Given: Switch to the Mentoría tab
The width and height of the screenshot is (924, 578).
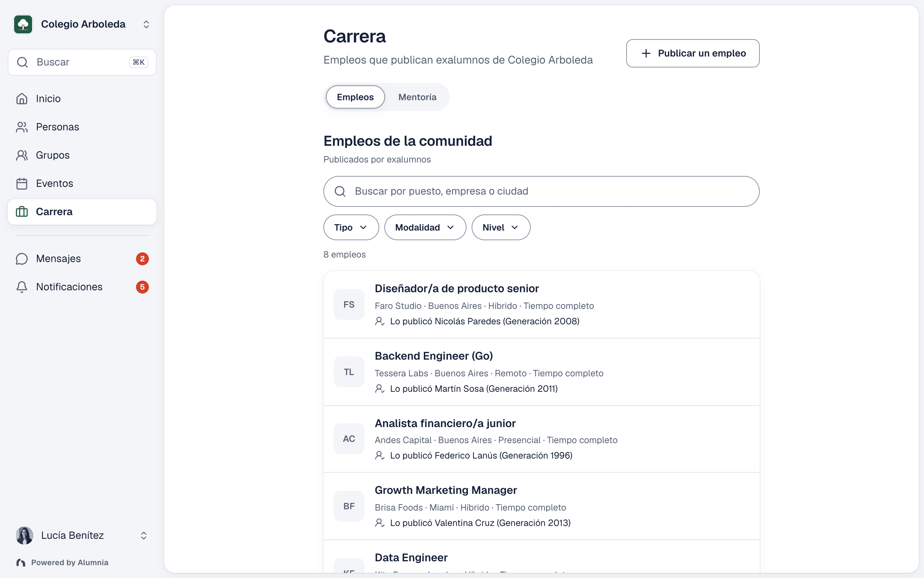Looking at the screenshot, I should (x=417, y=97).
